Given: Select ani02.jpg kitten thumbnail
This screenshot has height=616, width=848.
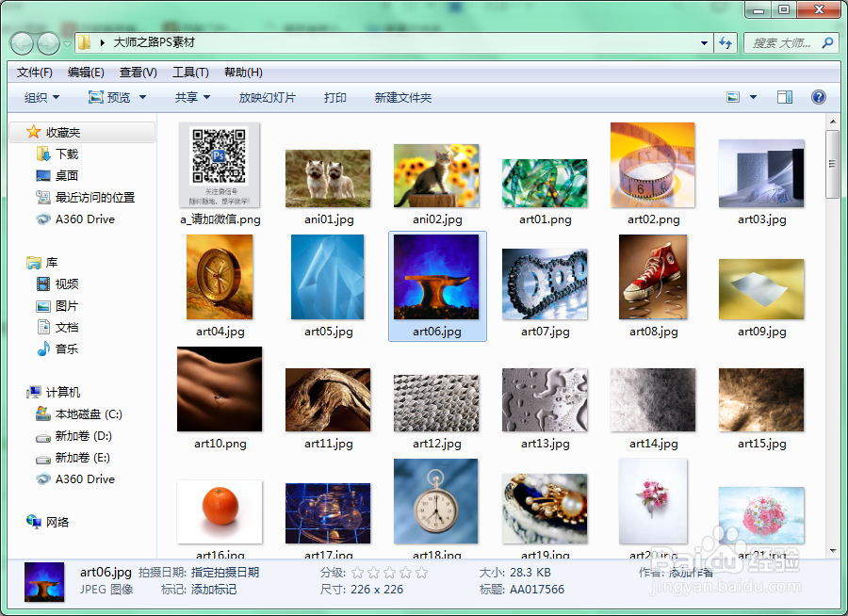Looking at the screenshot, I should 436,176.
